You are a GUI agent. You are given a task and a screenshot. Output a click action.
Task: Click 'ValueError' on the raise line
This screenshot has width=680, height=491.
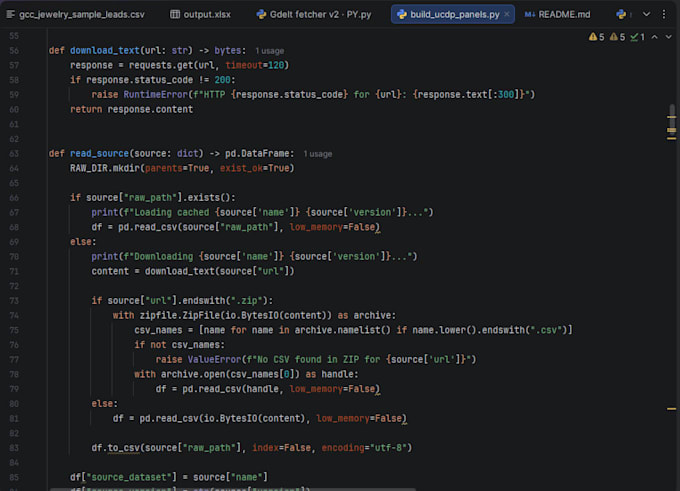pos(214,359)
